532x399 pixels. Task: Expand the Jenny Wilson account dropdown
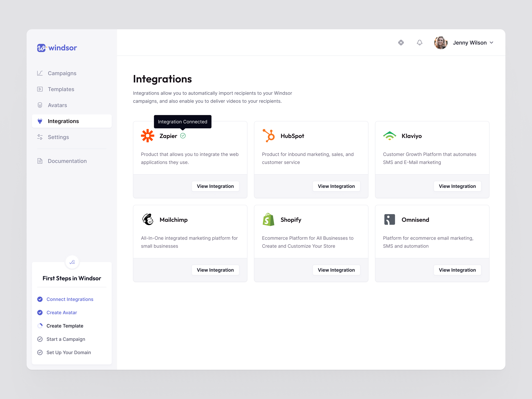coord(492,43)
